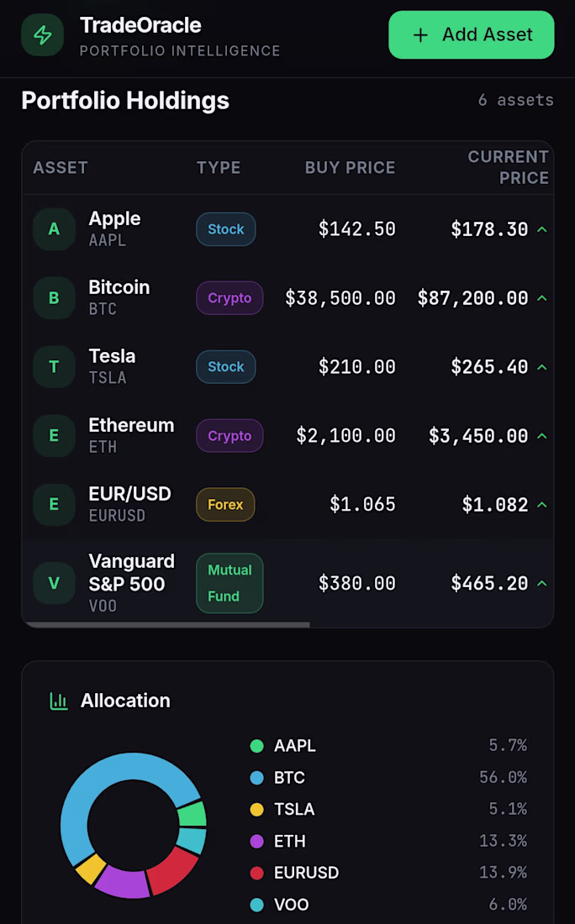Click the ASSET column header
The height and width of the screenshot is (924, 575).
61,168
